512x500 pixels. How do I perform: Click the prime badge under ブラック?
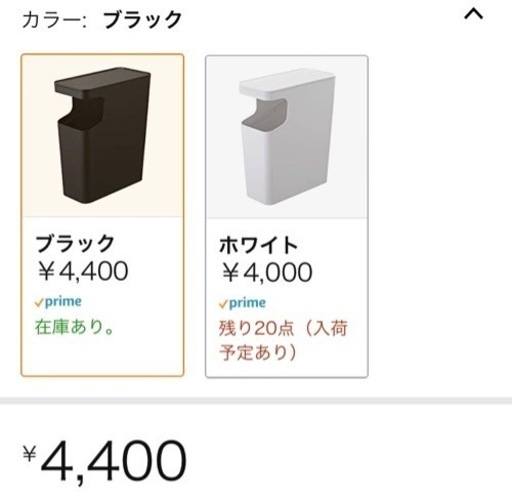[x=58, y=302]
